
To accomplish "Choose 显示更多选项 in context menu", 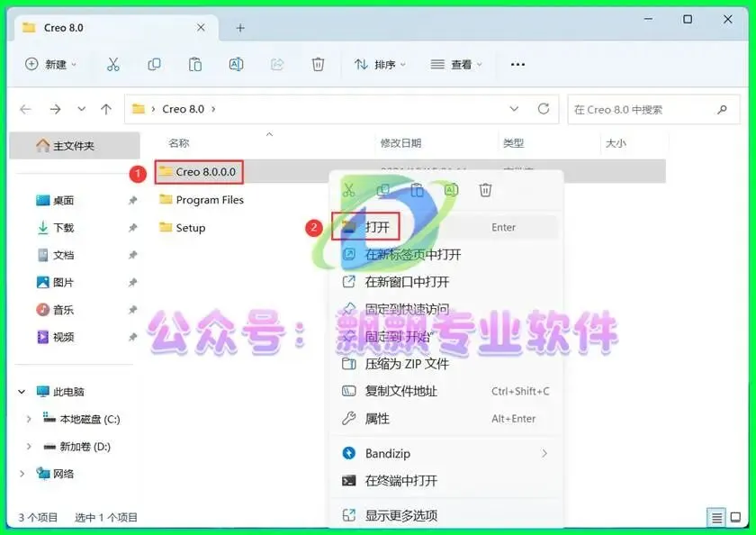I will coord(446,516).
